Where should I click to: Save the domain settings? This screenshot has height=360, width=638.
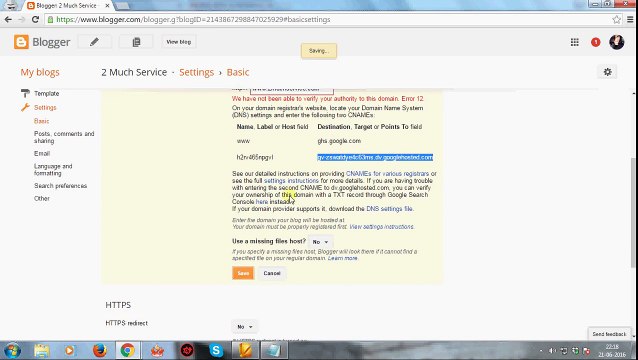pos(243,273)
